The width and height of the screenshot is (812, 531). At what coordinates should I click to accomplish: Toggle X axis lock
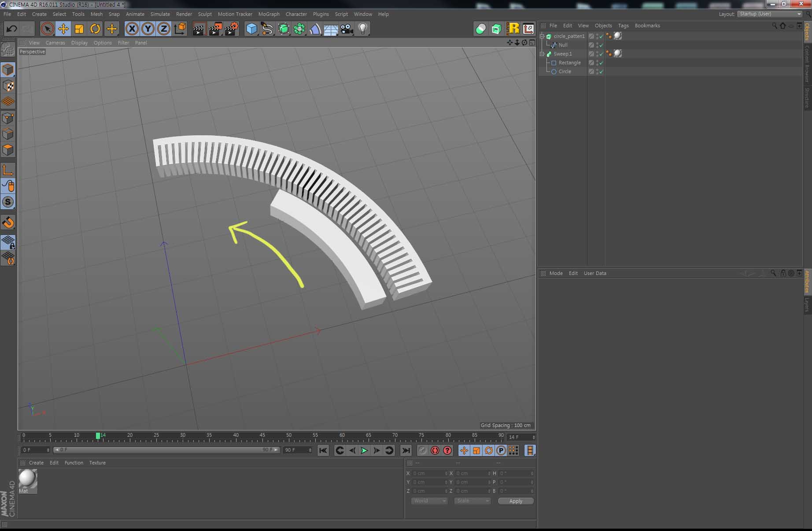132,29
